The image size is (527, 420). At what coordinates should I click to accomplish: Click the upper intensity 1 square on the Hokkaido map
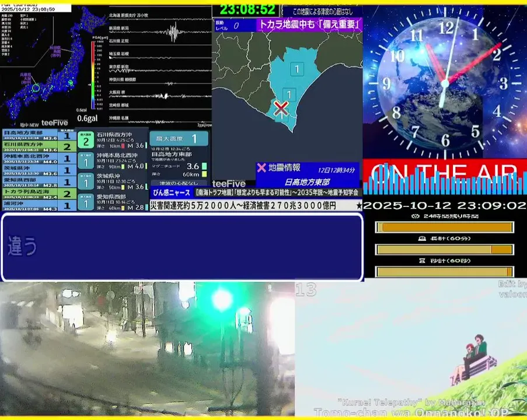point(297,69)
